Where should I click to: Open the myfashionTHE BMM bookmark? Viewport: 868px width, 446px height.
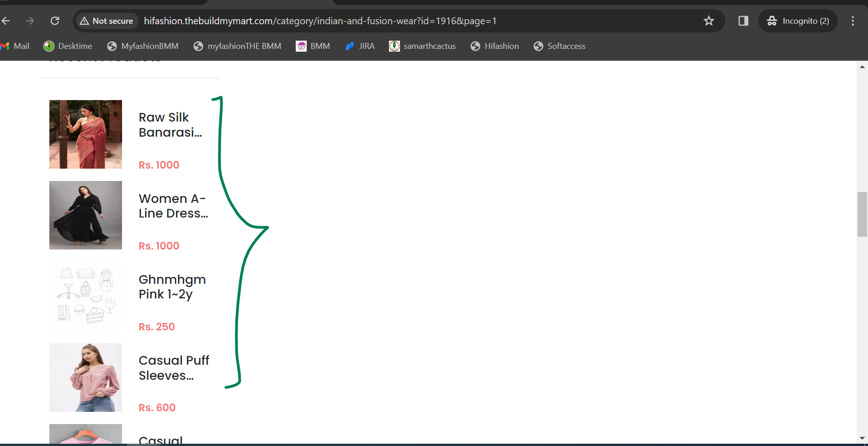[x=237, y=46]
